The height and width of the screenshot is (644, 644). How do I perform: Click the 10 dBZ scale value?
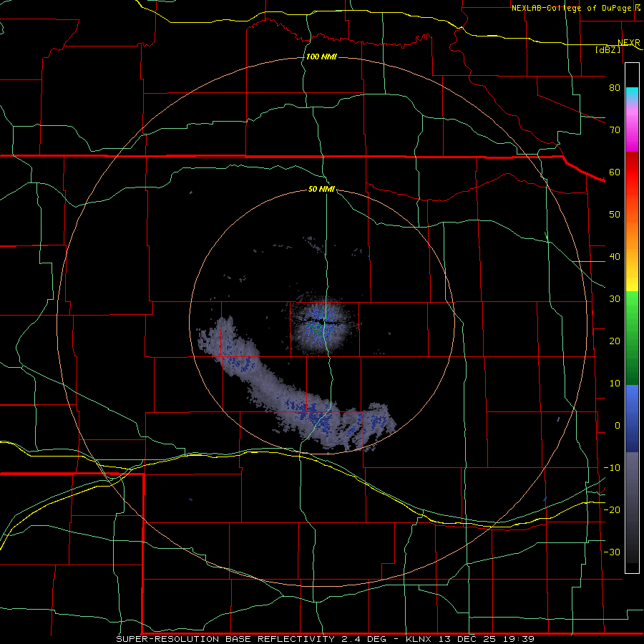[x=615, y=384]
